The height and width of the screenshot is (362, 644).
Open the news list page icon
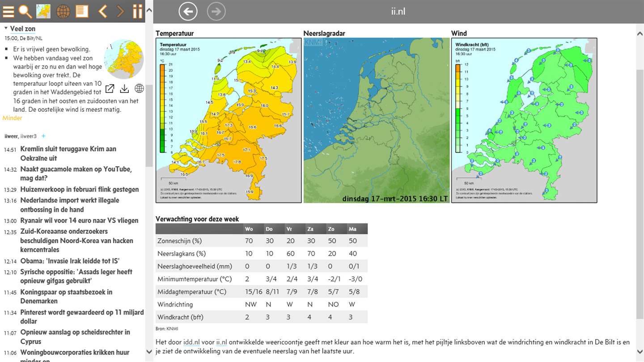[x=82, y=11]
